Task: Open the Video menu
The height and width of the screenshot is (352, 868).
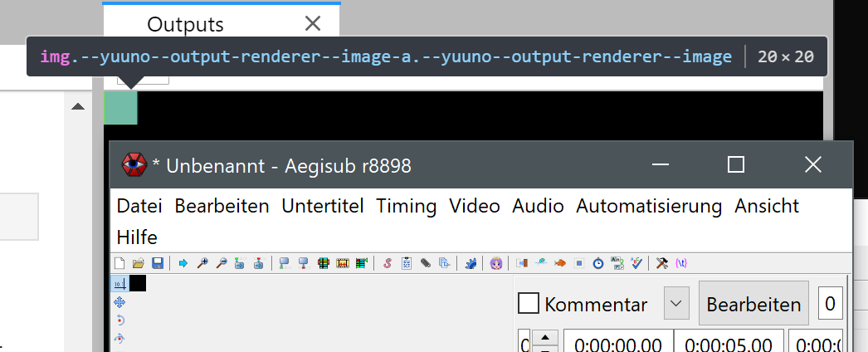Action: point(475,206)
